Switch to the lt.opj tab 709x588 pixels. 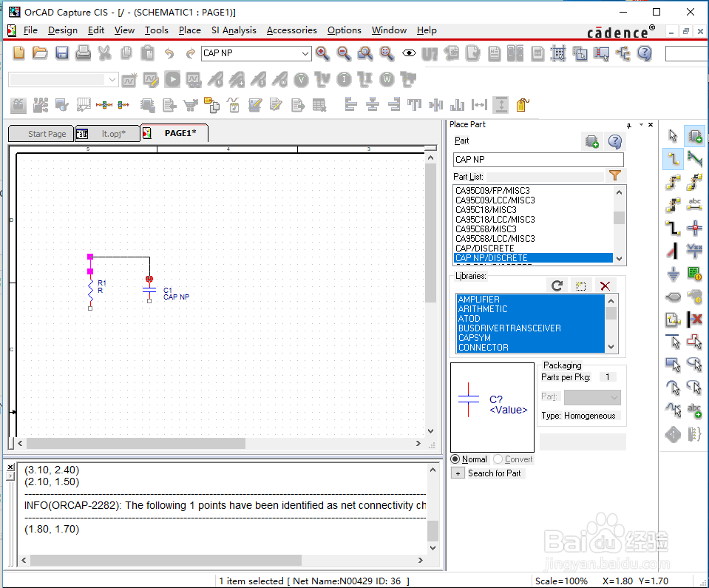(108, 134)
